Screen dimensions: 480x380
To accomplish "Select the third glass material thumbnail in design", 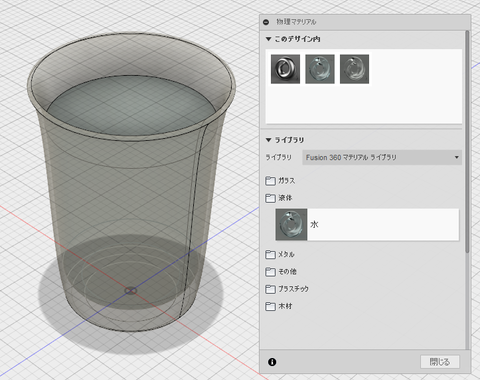I will click(x=354, y=69).
